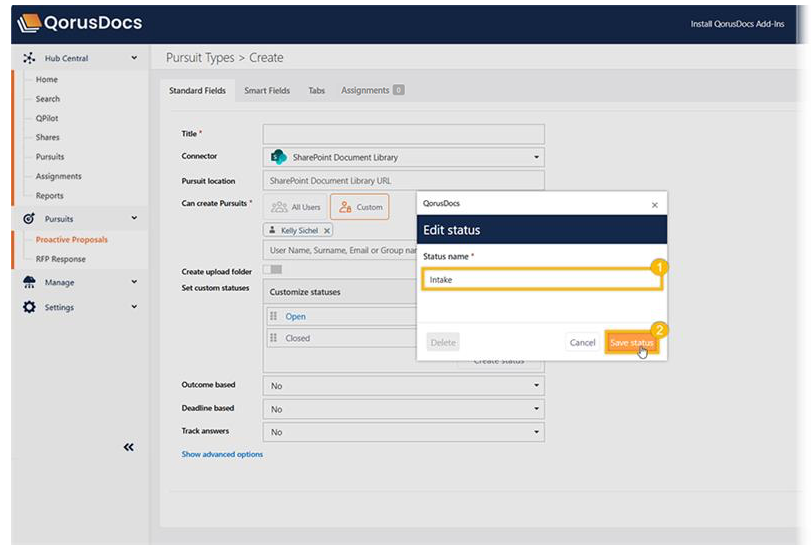
Task: Select the Custom users option
Action: click(x=359, y=207)
